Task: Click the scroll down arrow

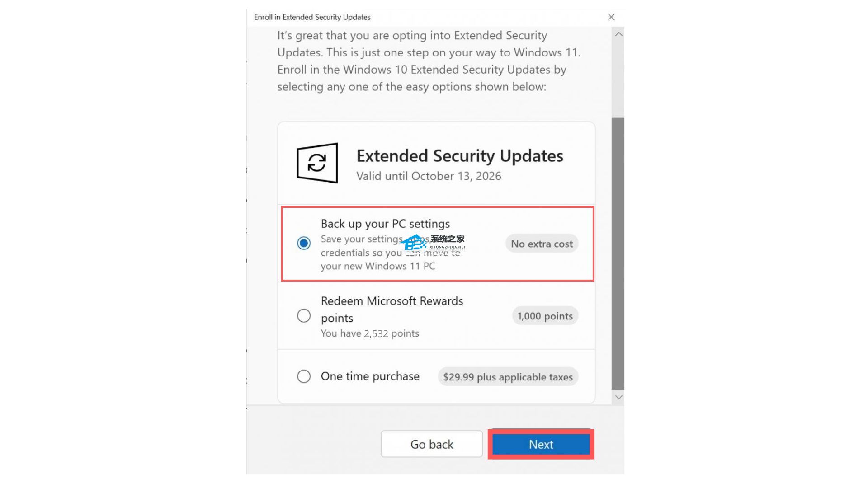Action: [618, 397]
